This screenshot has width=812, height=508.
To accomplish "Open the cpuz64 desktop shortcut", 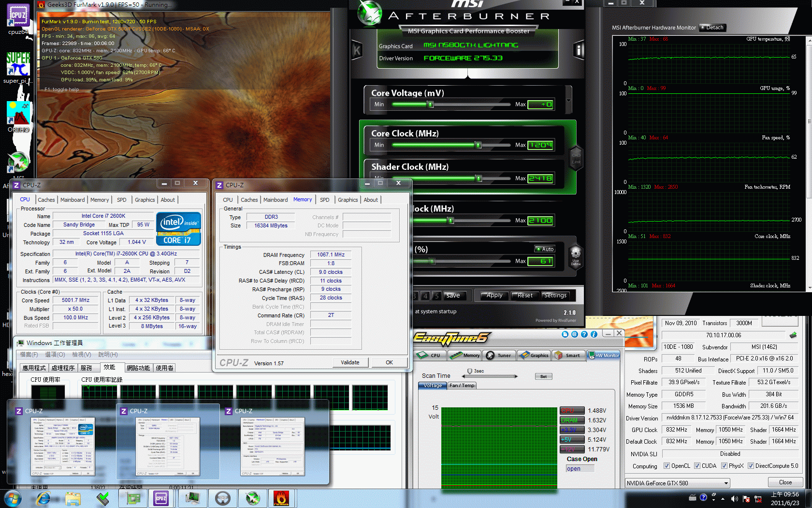I will 18,18.
